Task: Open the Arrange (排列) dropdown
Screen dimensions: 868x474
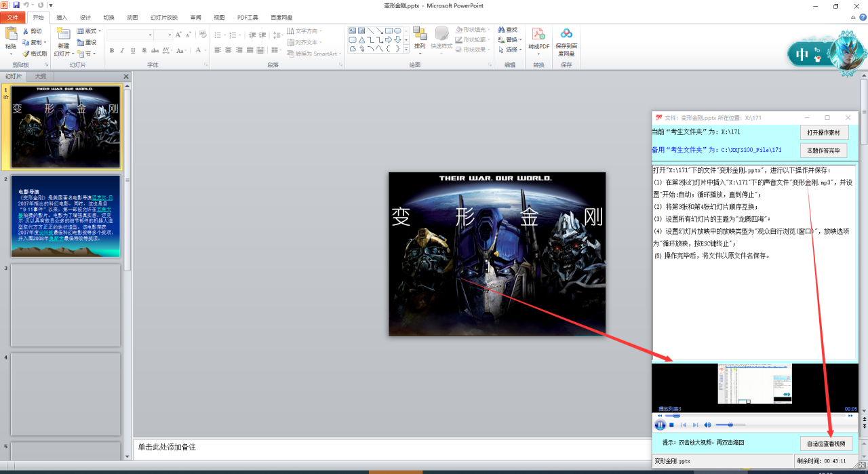Action: click(x=420, y=39)
